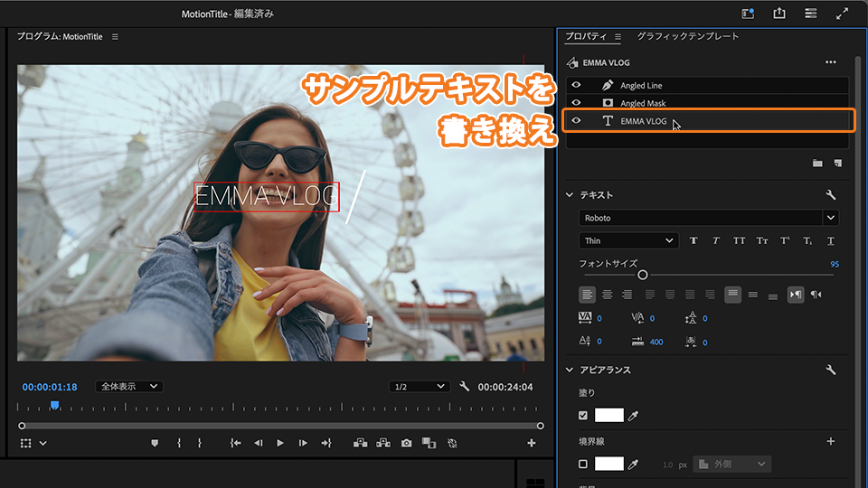
Task: Click the white fill color swatch
Action: point(609,415)
